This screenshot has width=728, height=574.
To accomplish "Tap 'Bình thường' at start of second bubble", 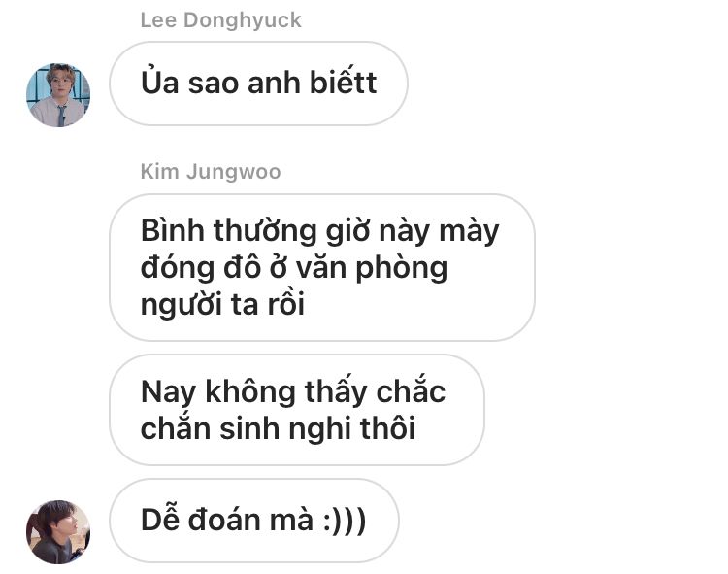I will pyautogui.click(x=229, y=231).
